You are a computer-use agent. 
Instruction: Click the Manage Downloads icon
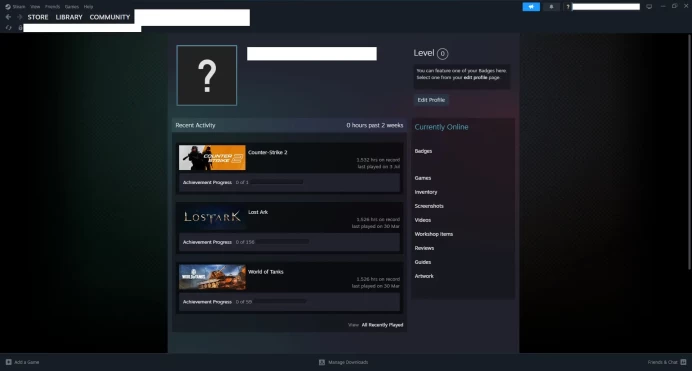pyautogui.click(x=322, y=362)
